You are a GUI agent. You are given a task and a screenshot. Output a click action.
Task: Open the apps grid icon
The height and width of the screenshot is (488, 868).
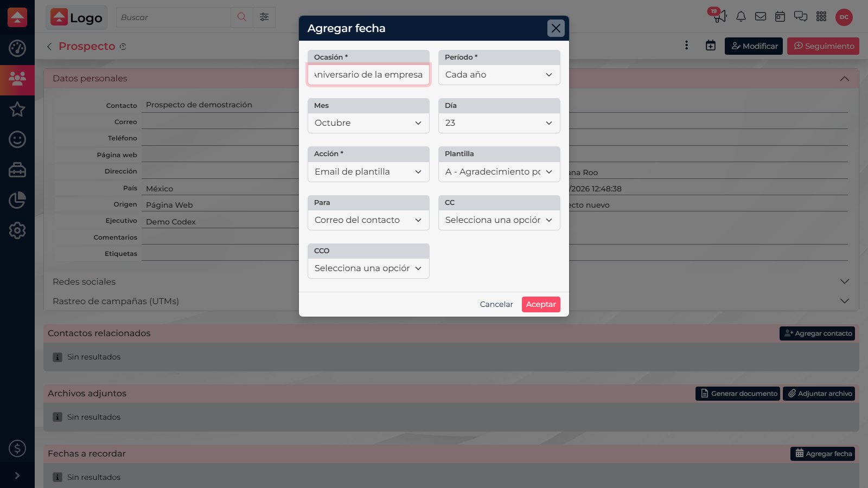[x=821, y=17]
